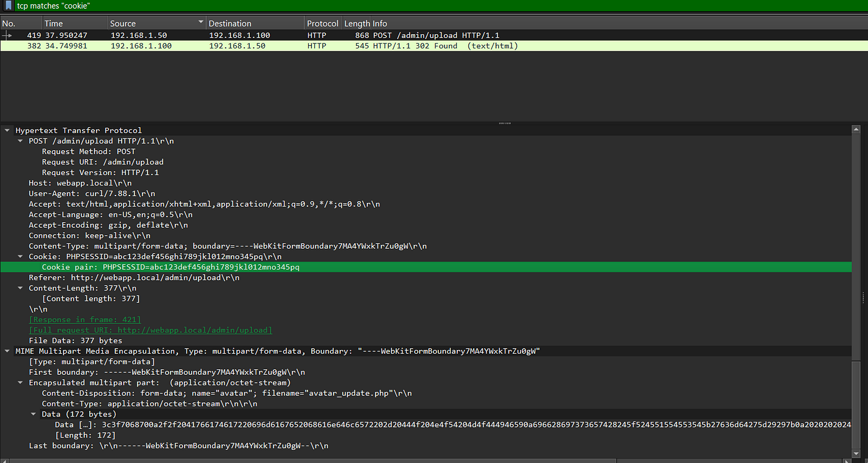The height and width of the screenshot is (463, 868).
Task: Select the [Content length: 377] line
Action: pos(91,299)
